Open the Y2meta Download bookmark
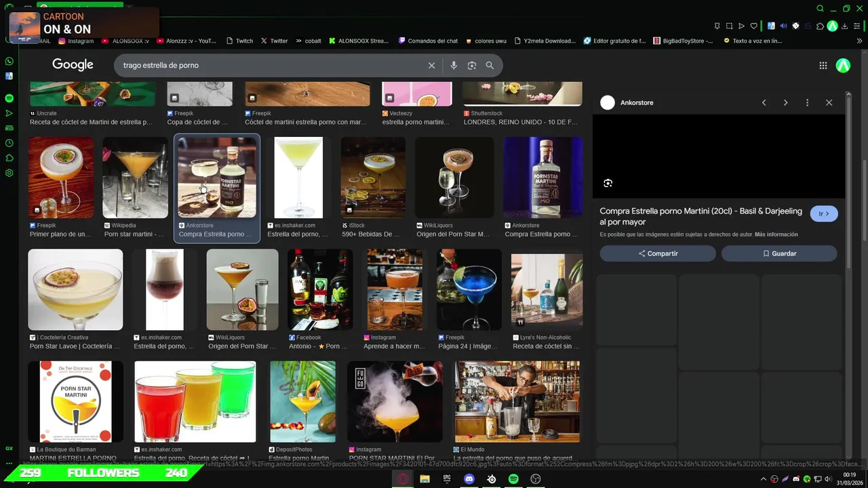 [x=545, y=41]
